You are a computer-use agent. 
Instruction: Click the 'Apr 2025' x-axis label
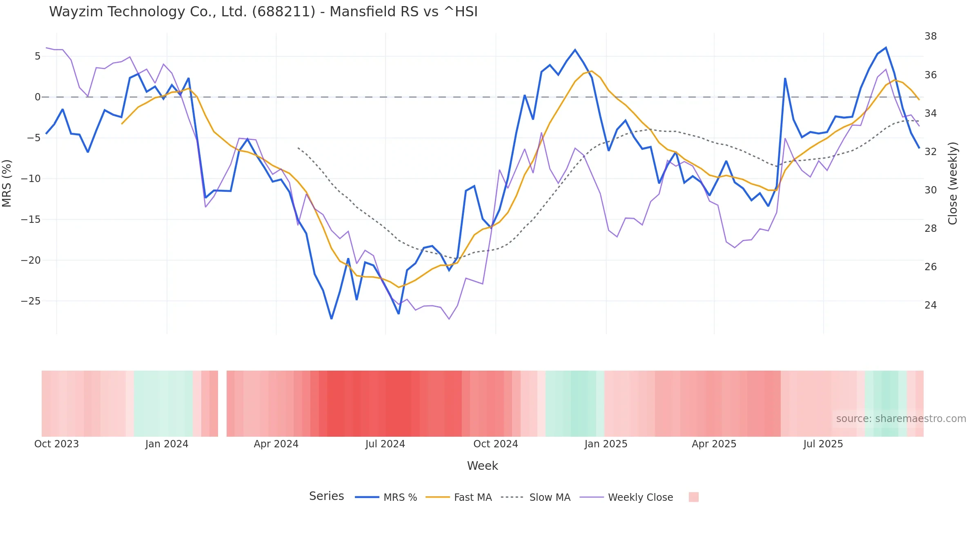[714, 444]
